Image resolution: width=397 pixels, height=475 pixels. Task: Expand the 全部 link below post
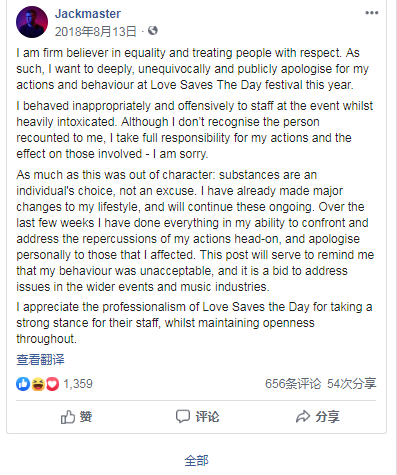pos(196,461)
